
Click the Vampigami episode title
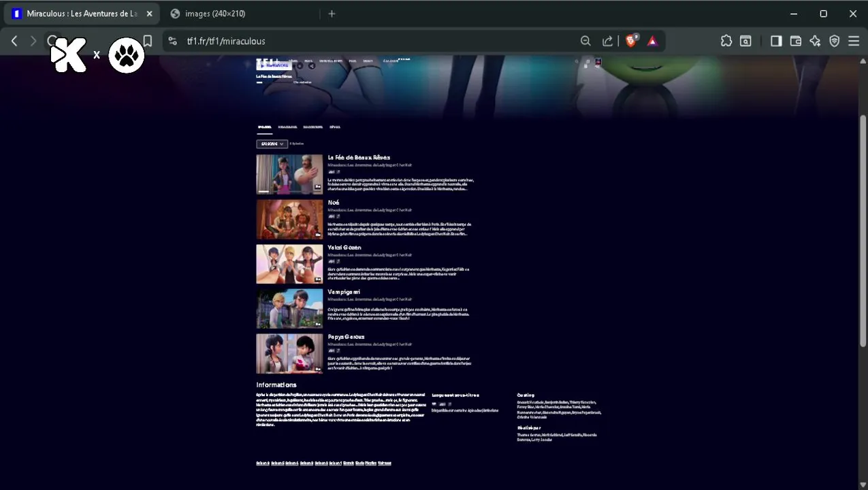[344, 292]
